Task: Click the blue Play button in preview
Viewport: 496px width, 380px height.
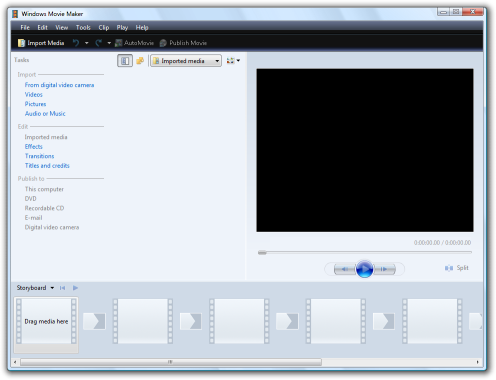Action: click(364, 269)
